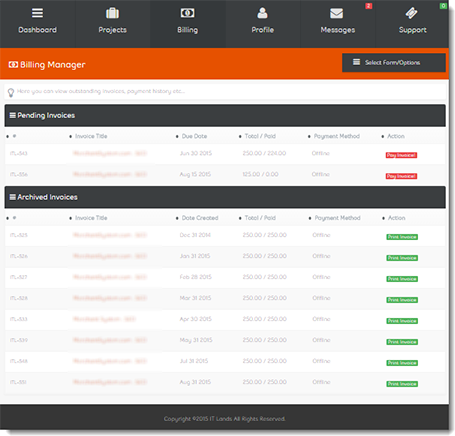455x436 pixels.
Task: Click the Archived Invoices section header
Action: [x=225, y=197]
